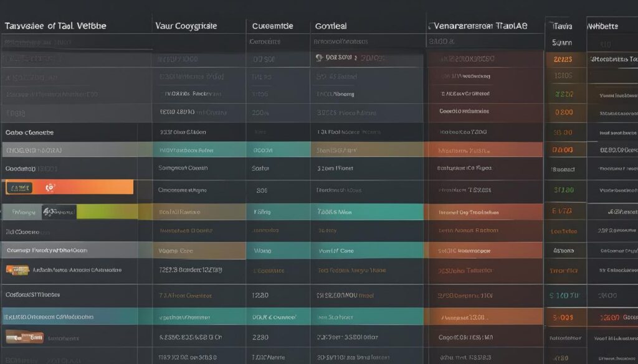Image resolution: width=638 pixels, height=364 pixels.
Task: Click the white circular icon in orange bar
Action: pyautogui.click(x=50, y=187)
